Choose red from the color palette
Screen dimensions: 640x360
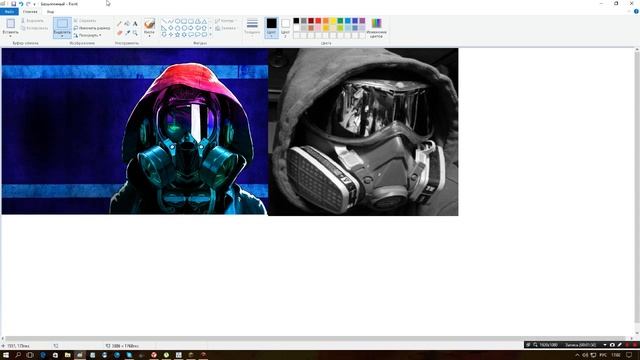click(x=318, y=20)
